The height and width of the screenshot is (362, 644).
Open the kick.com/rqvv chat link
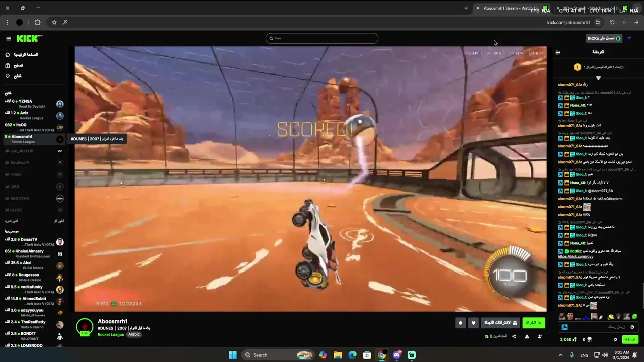click(576, 257)
